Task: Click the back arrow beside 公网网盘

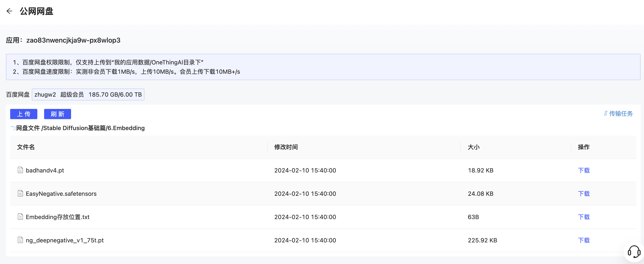Action: (x=9, y=11)
